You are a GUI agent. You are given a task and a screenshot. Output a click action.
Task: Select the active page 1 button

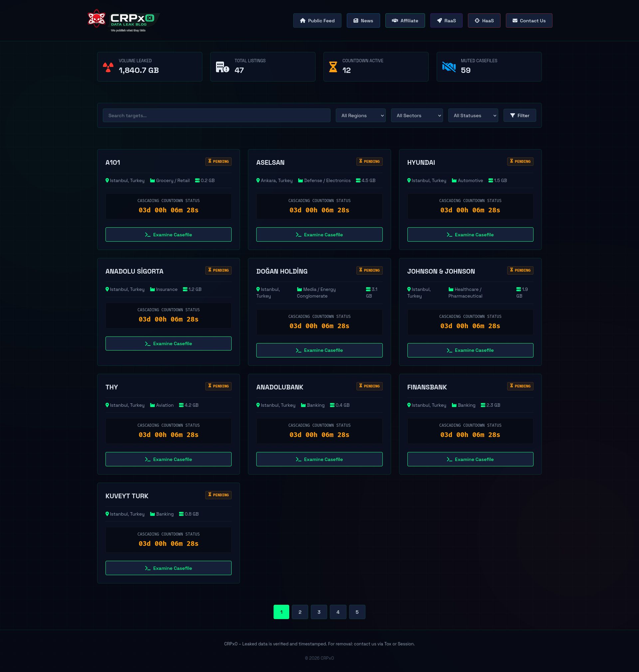(281, 612)
